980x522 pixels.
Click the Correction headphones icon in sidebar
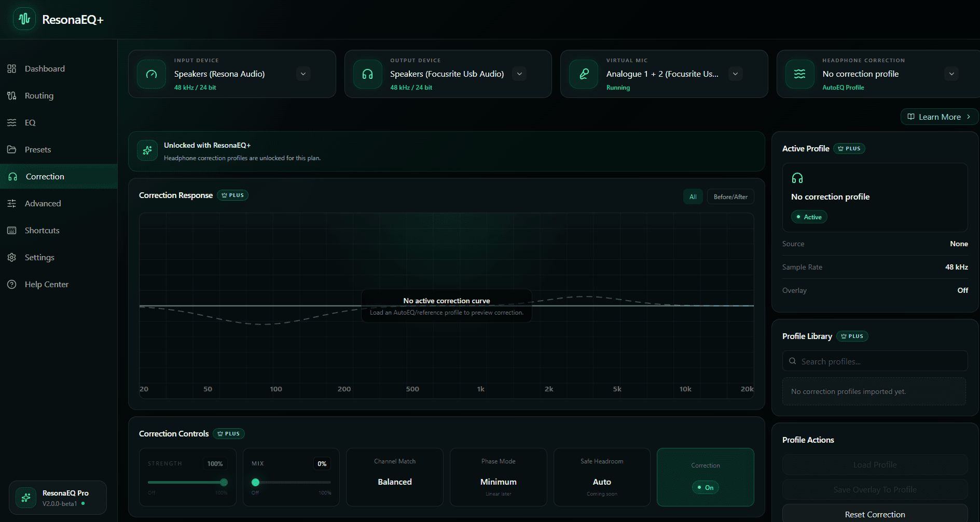point(13,176)
